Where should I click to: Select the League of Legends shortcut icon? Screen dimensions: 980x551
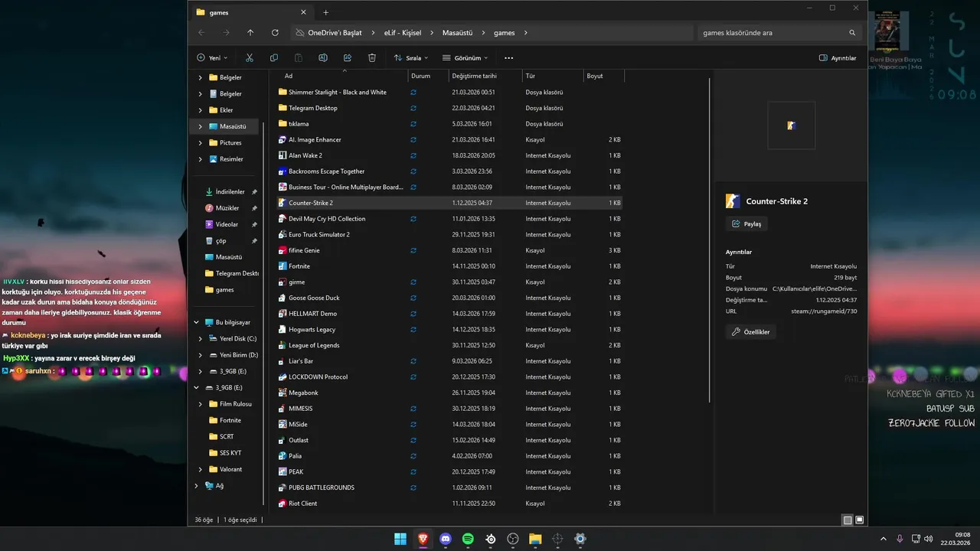tap(283, 345)
